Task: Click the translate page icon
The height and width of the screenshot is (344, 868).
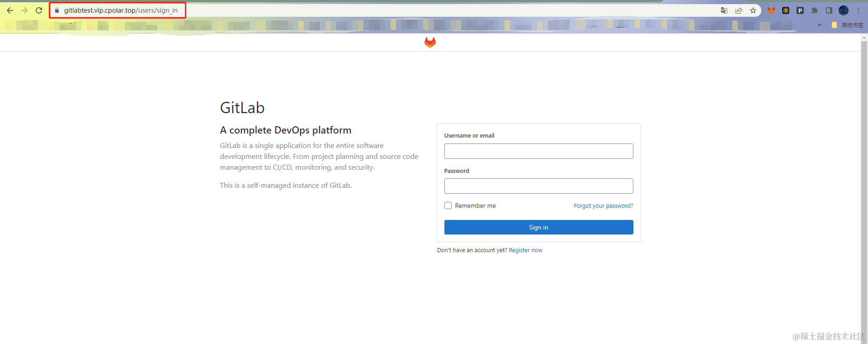Action: point(724,10)
